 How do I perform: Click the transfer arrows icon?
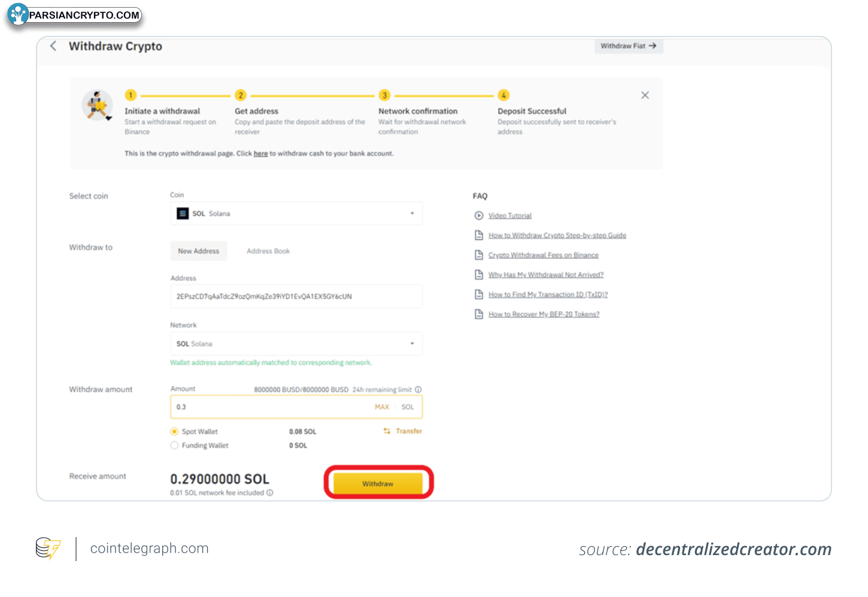pos(387,431)
